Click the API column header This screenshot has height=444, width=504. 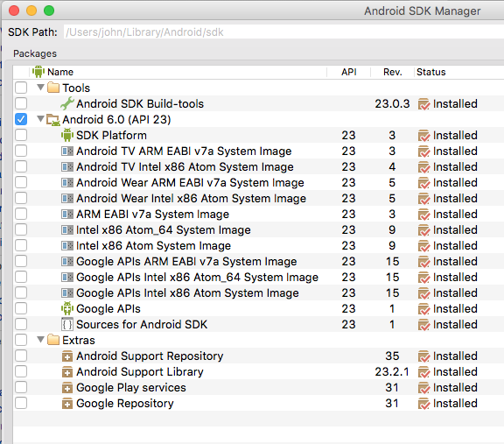tap(349, 72)
